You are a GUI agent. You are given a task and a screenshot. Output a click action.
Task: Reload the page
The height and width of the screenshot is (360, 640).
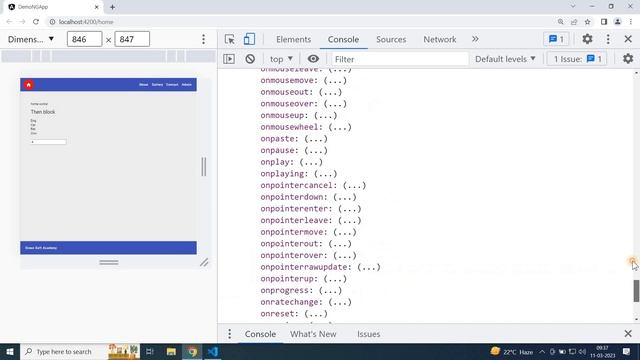coord(36,22)
